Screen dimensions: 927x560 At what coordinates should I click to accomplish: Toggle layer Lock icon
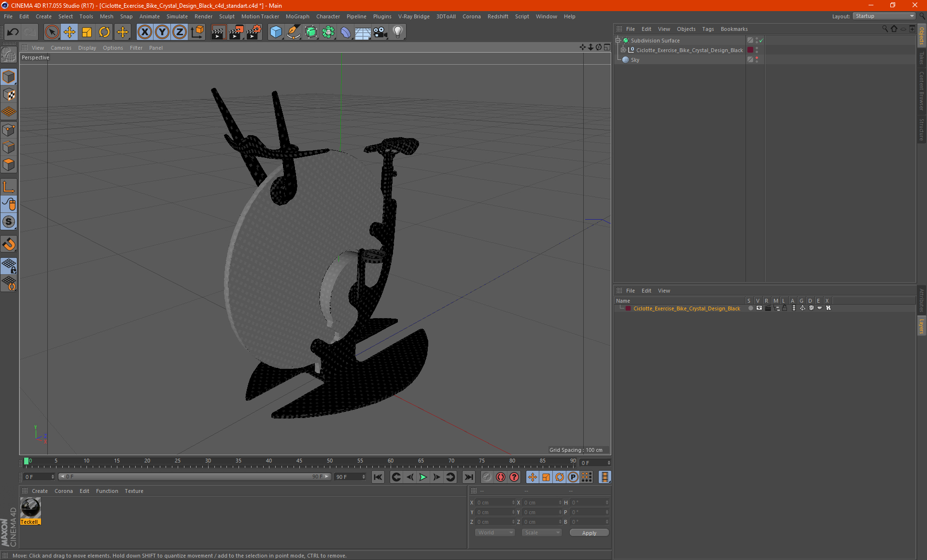click(785, 308)
